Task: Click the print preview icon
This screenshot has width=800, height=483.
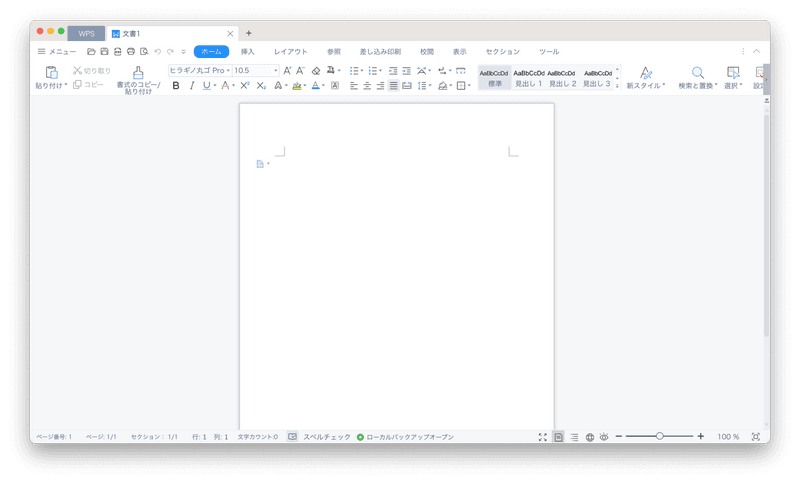Action: click(x=144, y=52)
